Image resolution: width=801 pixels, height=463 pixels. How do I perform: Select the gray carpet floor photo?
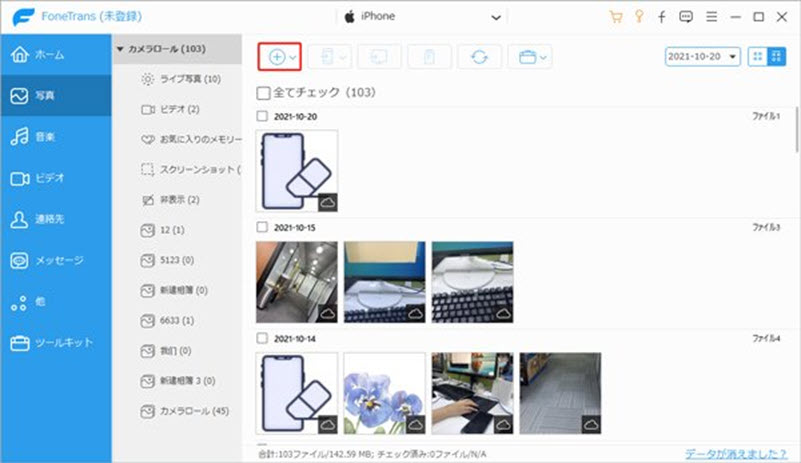coord(560,393)
